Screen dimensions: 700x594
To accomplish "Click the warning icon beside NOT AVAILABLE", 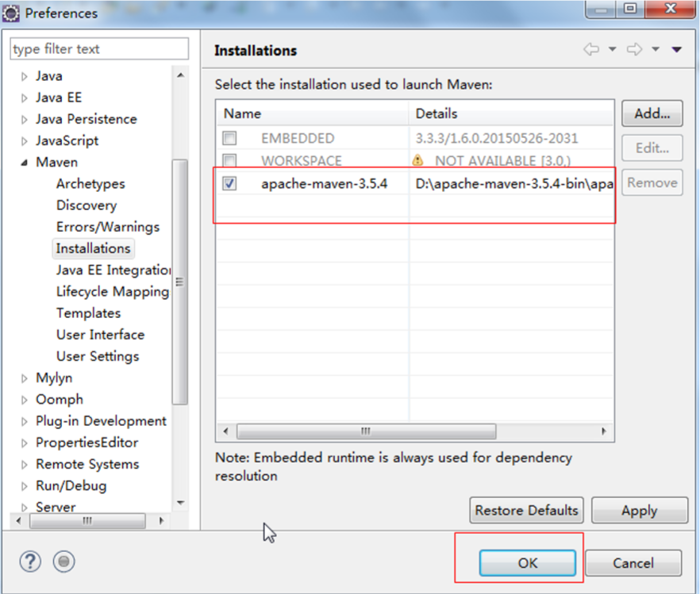I will (419, 161).
